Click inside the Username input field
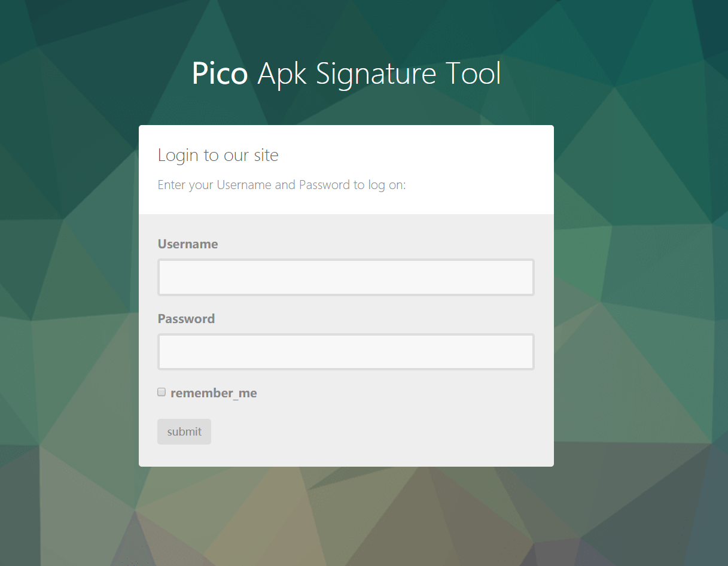The height and width of the screenshot is (566, 728). tap(346, 278)
